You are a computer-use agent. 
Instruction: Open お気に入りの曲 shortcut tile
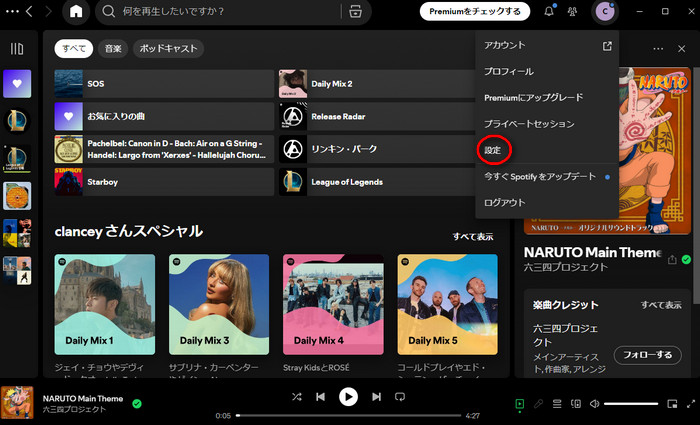click(164, 117)
